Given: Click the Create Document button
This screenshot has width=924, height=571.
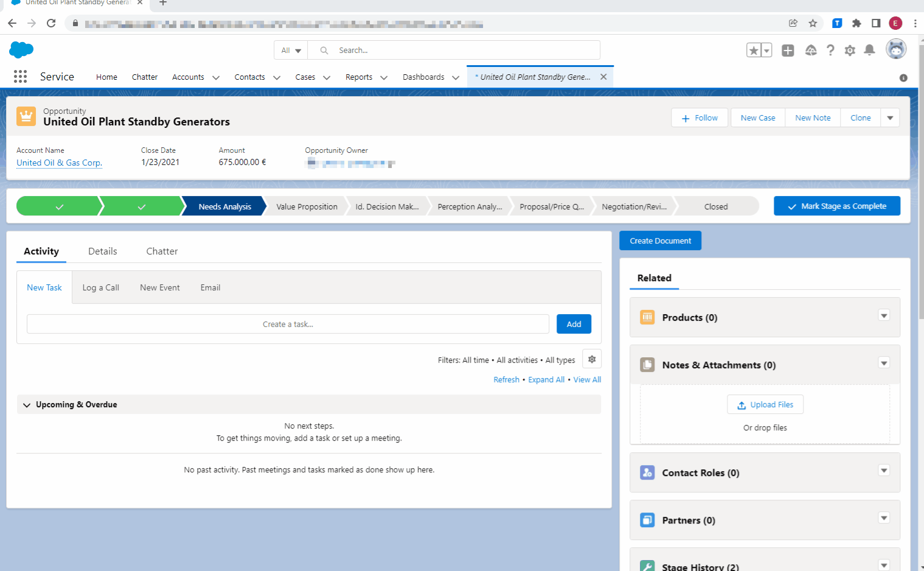Looking at the screenshot, I should [661, 241].
